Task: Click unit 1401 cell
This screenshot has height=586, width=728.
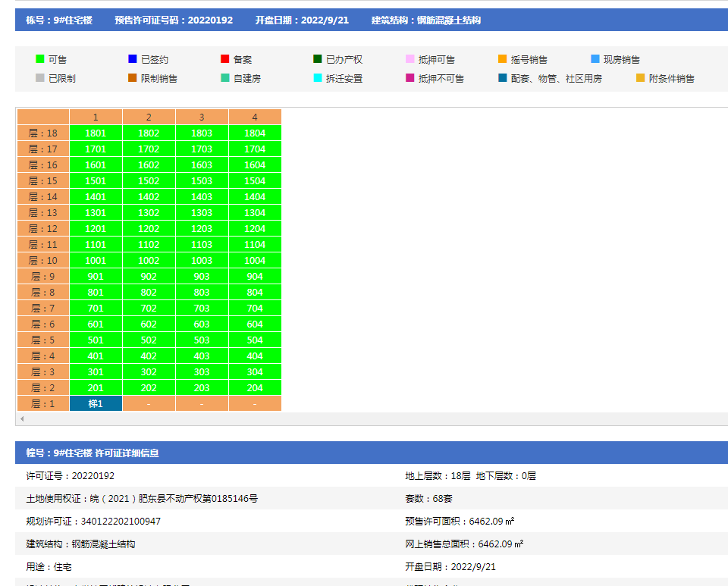Action: [96, 197]
